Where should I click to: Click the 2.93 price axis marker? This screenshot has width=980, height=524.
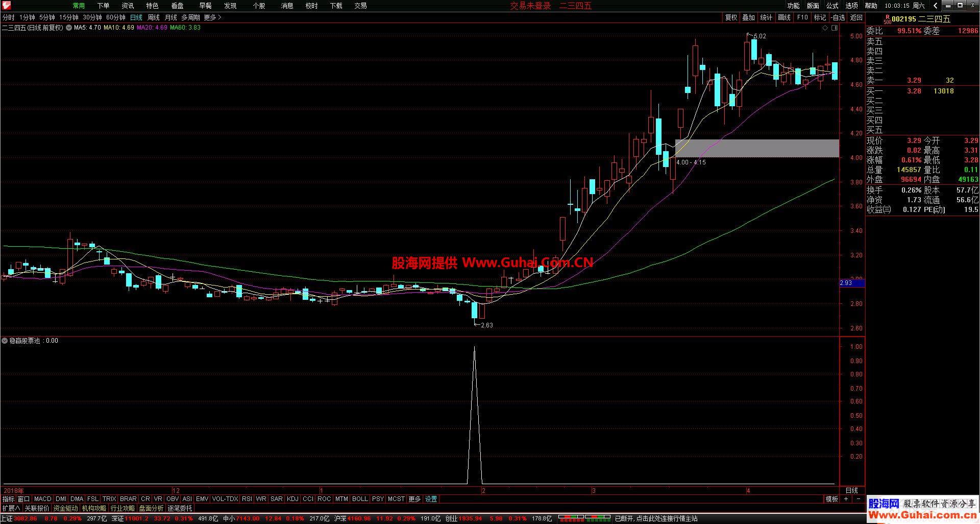coord(852,282)
